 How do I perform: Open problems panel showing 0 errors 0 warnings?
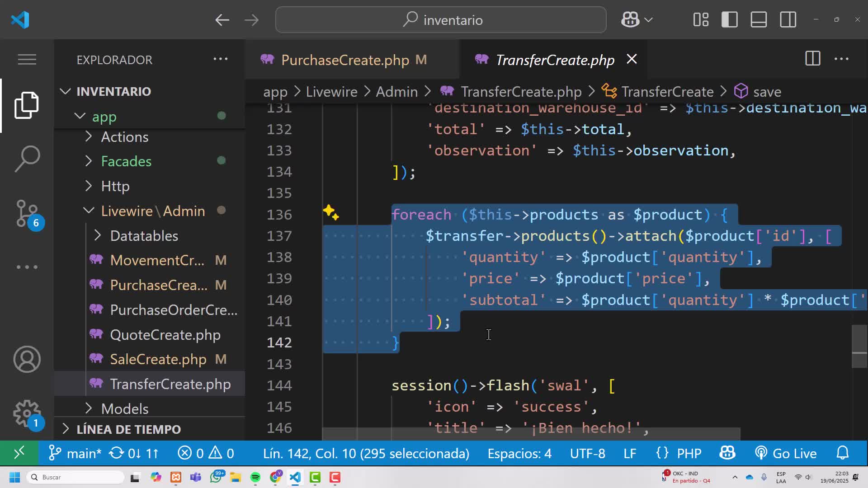coord(206,453)
